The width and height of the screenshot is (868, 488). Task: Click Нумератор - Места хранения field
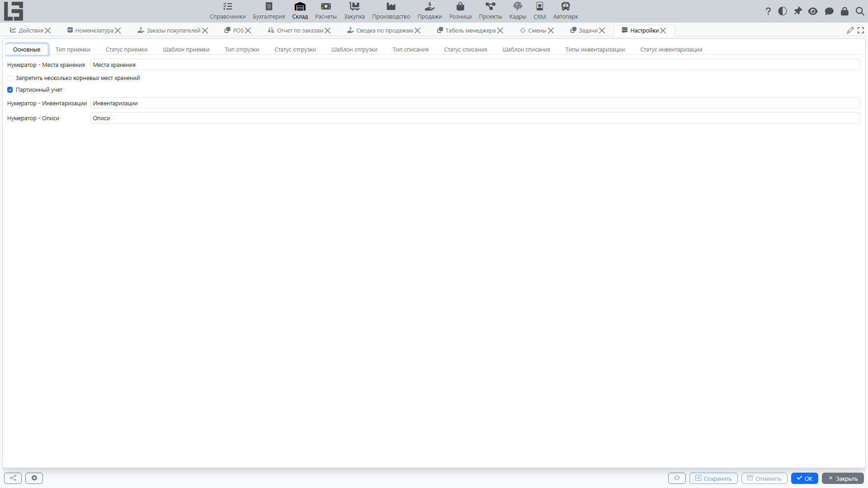(x=475, y=65)
